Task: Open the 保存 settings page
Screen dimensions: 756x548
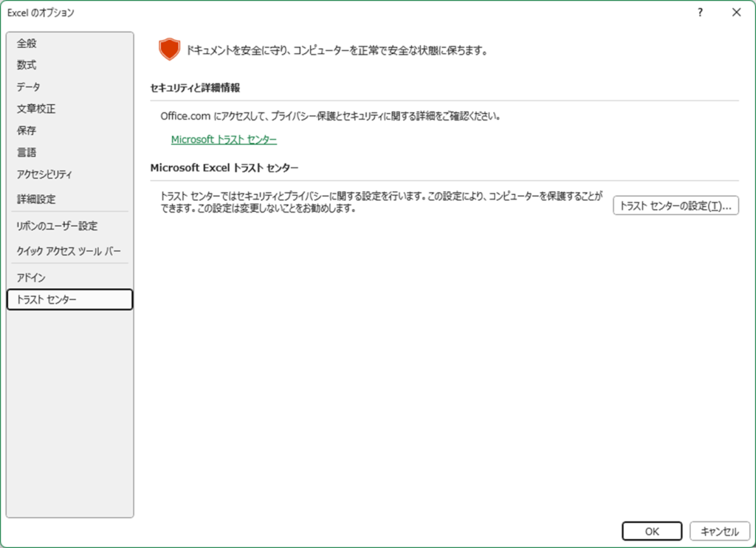Action: point(27,131)
